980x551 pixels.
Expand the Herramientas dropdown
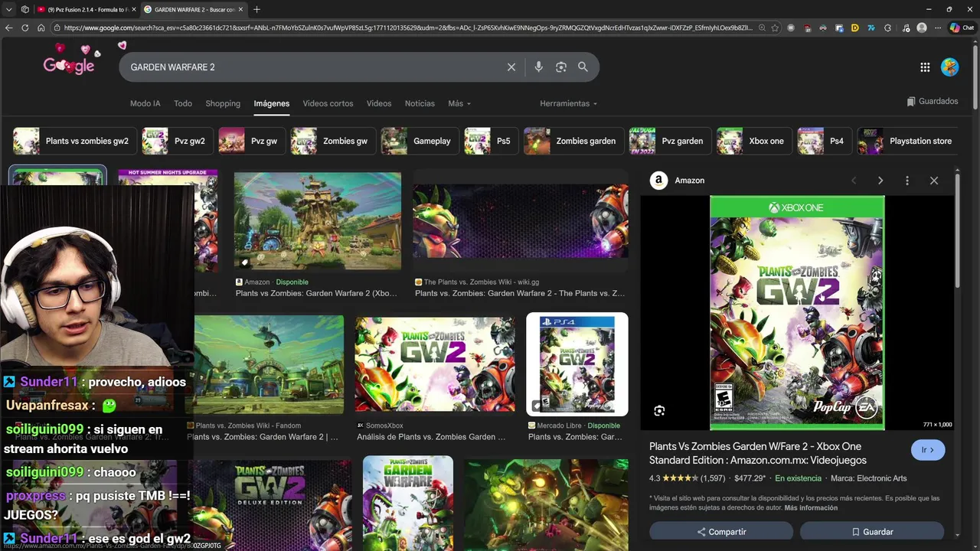[568, 103]
